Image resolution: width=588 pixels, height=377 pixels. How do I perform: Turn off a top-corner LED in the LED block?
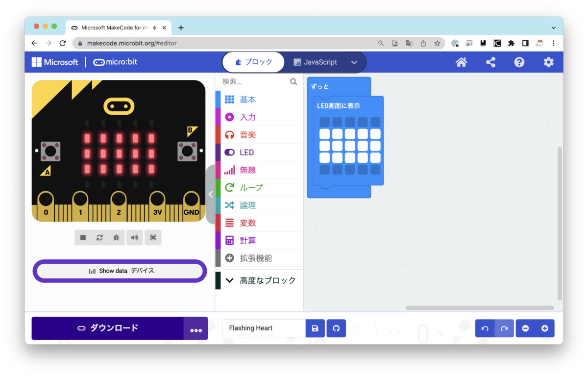[324, 121]
